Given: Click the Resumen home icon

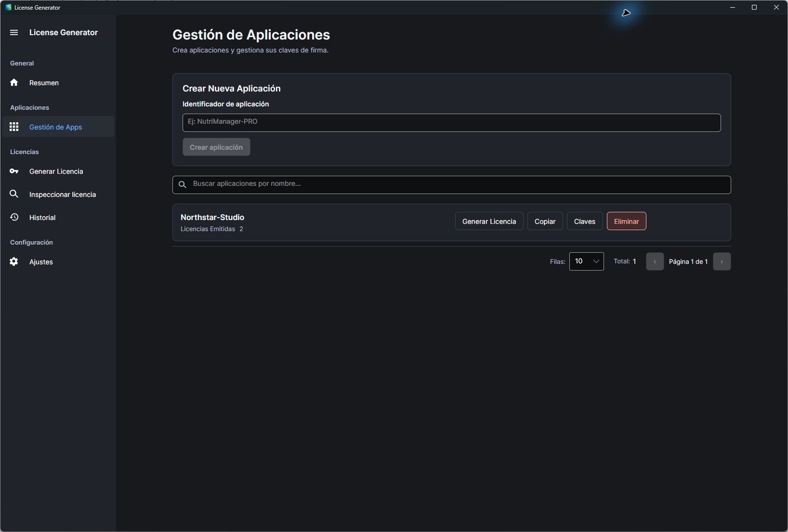Looking at the screenshot, I should (14, 82).
